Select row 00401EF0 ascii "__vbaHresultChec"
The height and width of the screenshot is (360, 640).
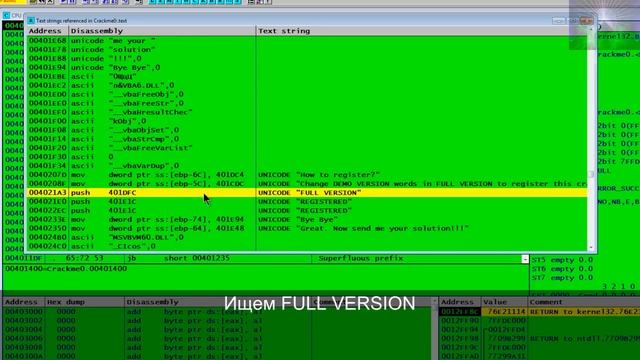click(307, 112)
